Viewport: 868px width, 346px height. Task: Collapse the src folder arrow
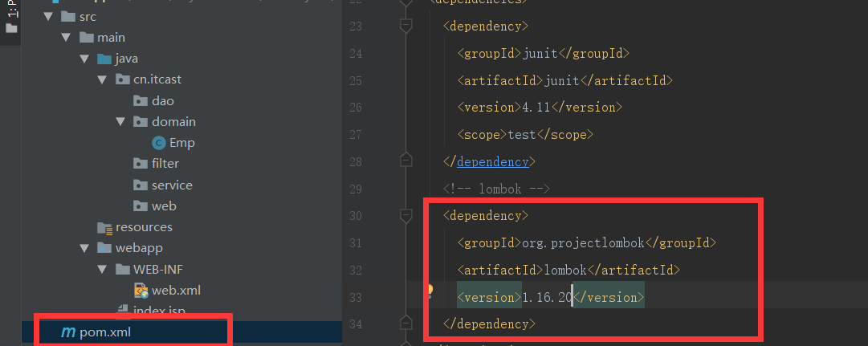[x=48, y=17]
